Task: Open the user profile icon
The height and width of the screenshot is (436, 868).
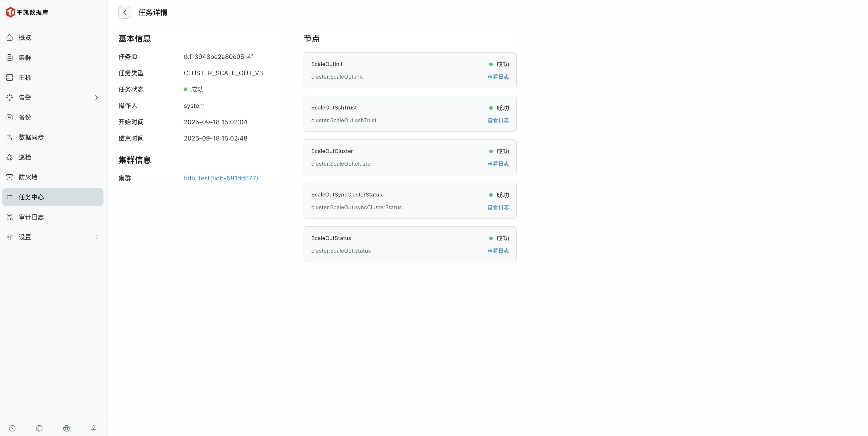Action: [x=93, y=428]
